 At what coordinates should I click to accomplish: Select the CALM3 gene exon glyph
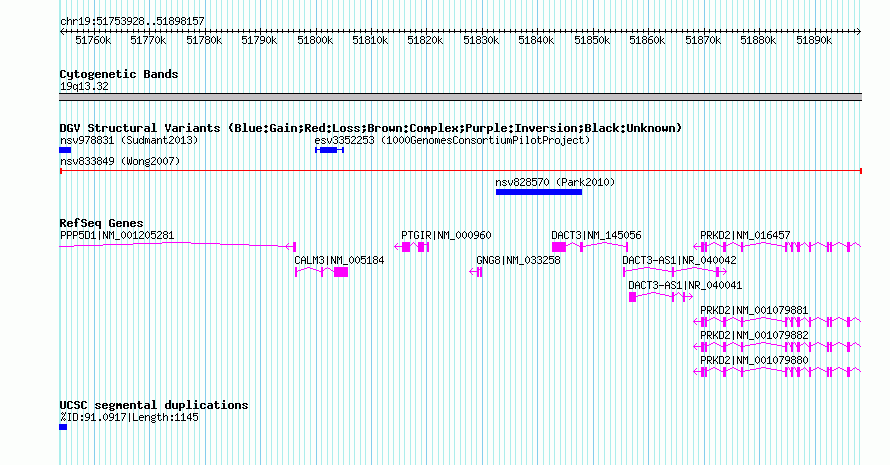click(322, 272)
